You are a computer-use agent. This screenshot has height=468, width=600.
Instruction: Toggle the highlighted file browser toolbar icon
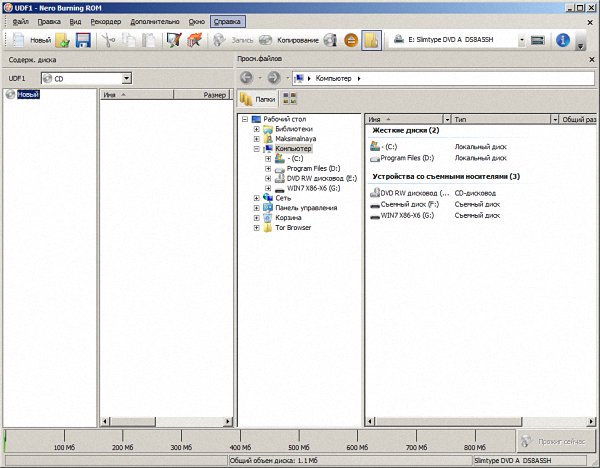pyautogui.click(x=371, y=41)
